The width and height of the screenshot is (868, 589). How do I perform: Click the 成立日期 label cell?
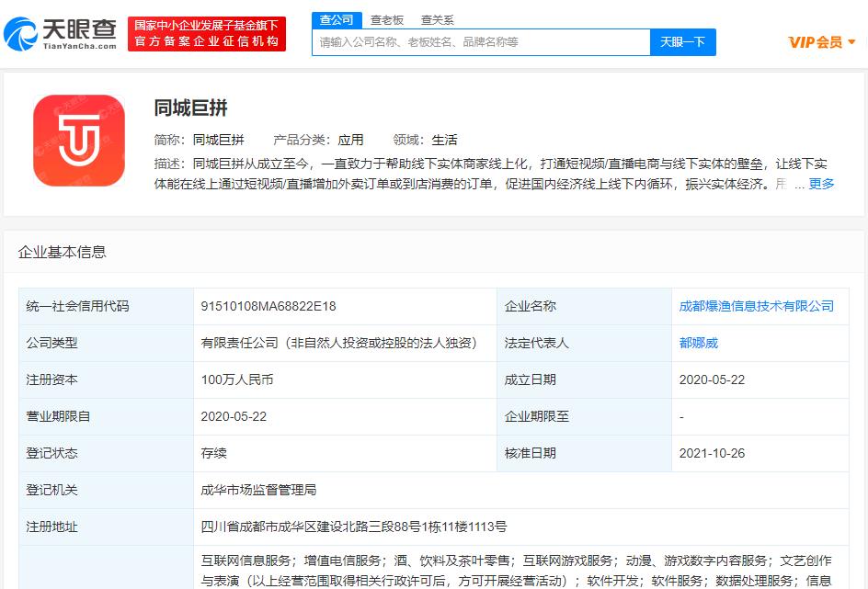pos(585,379)
